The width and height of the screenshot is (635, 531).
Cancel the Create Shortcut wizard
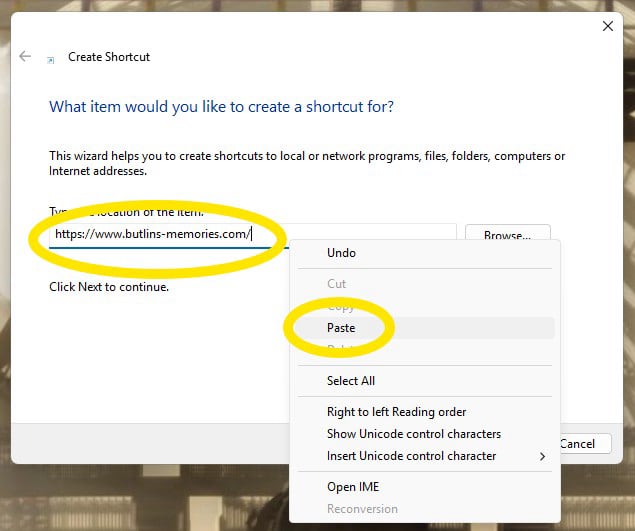[585, 444]
